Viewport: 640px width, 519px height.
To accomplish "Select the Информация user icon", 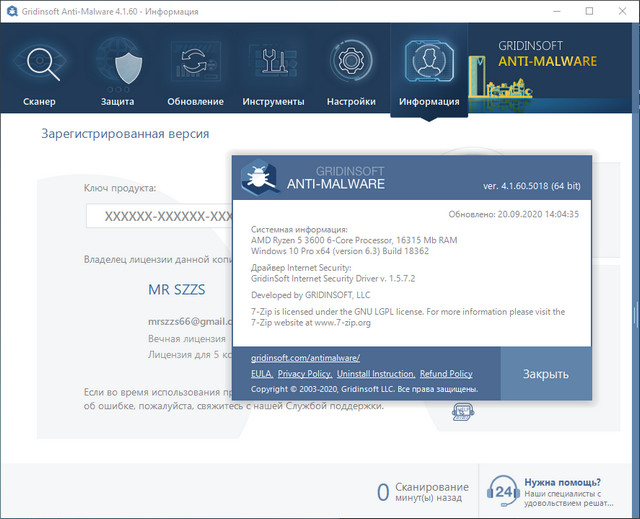I will [x=429, y=65].
